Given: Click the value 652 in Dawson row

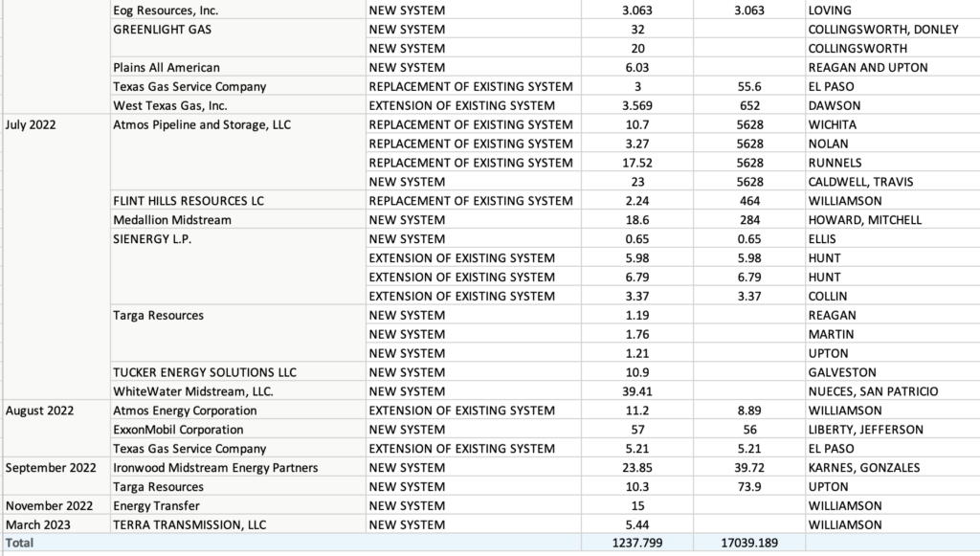Looking at the screenshot, I should [x=749, y=105].
